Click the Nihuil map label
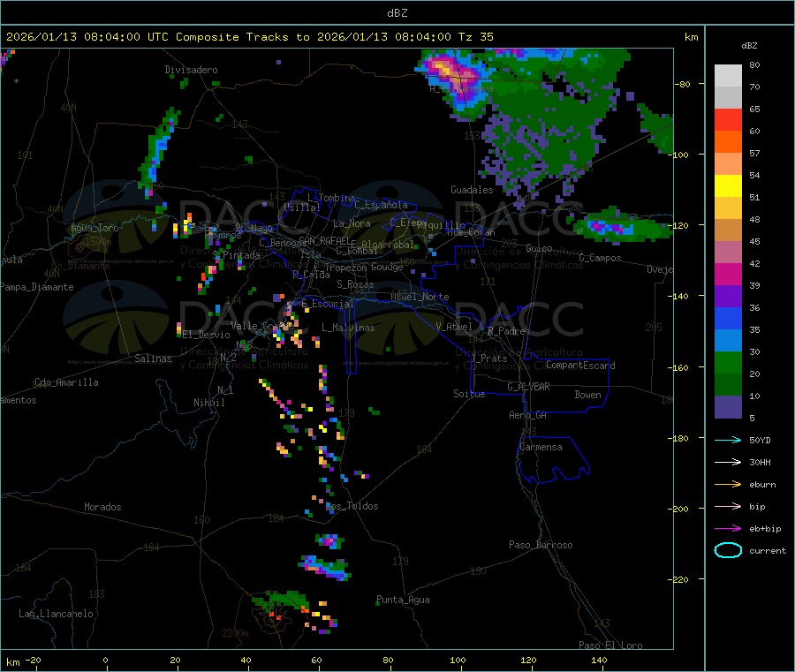The height and width of the screenshot is (672, 795). coord(208,403)
